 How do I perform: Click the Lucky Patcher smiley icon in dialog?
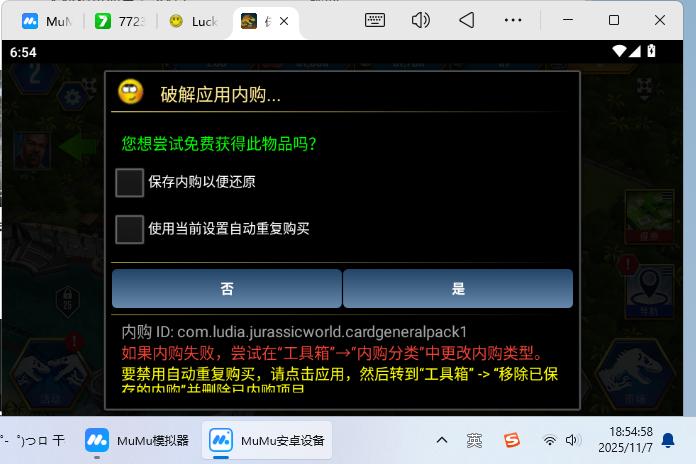pos(131,93)
